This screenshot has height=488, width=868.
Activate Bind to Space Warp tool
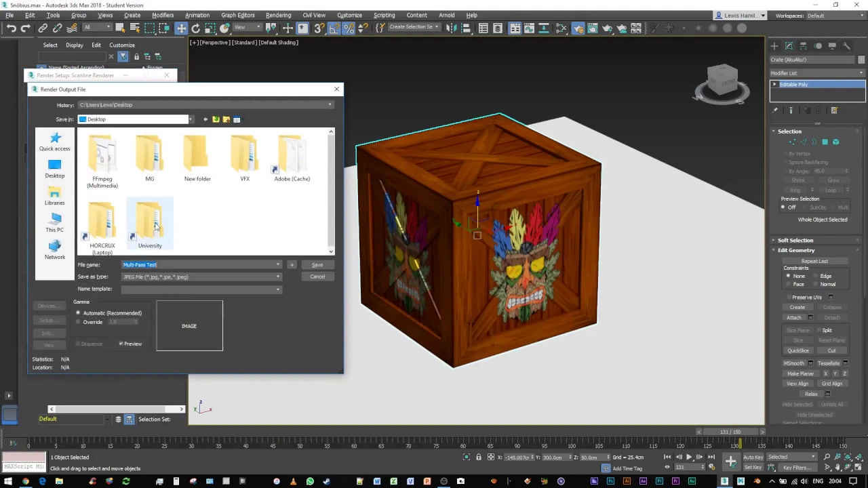click(x=72, y=28)
